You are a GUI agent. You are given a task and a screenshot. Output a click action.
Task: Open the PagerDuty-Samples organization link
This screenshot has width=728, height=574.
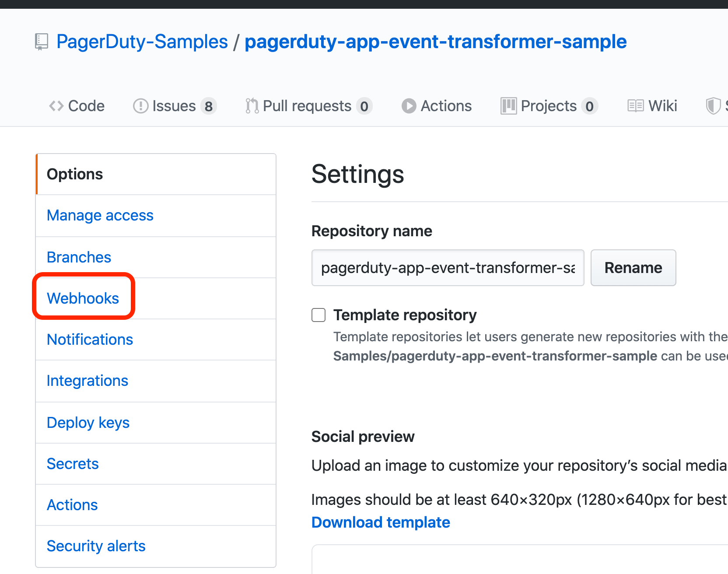142,42
